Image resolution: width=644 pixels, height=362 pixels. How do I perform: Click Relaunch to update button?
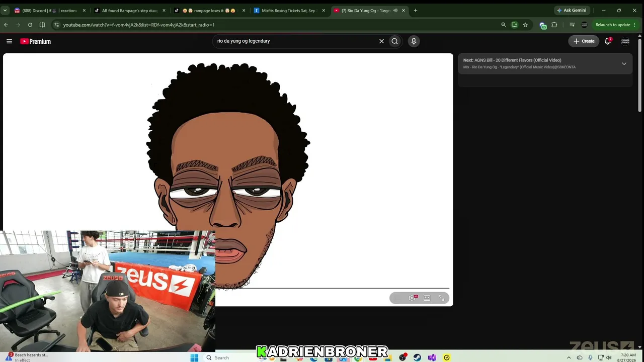pyautogui.click(x=613, y=25)
